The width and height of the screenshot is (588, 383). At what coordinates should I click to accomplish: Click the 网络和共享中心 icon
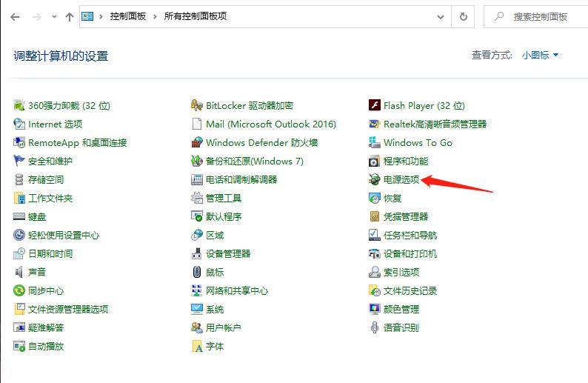(x=196, y=290)
